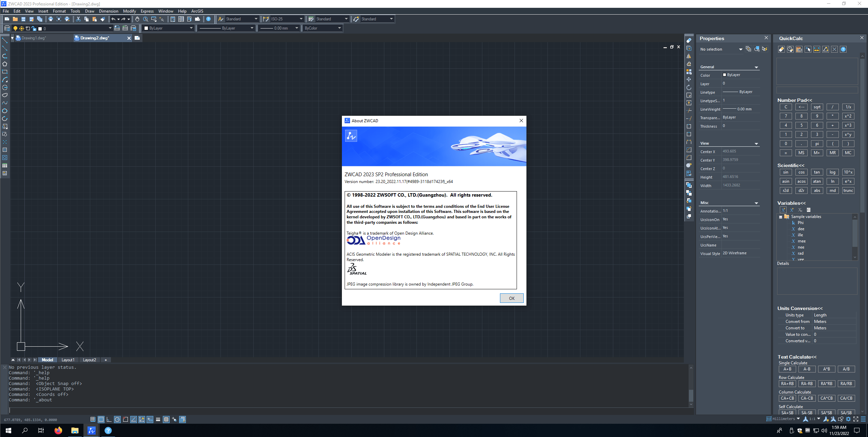Click the Quick Select icon in Properties
The height and width of the screenshot is (437, 868).
click(765, 49)
